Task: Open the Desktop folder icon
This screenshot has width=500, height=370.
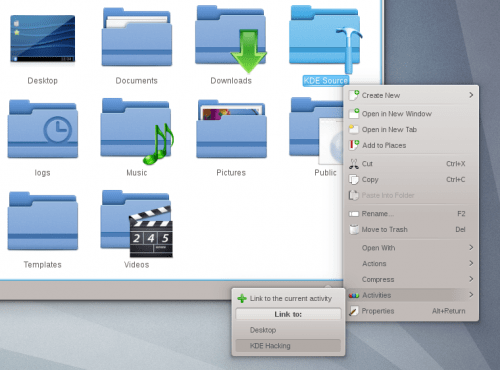Action: point(43,39)
